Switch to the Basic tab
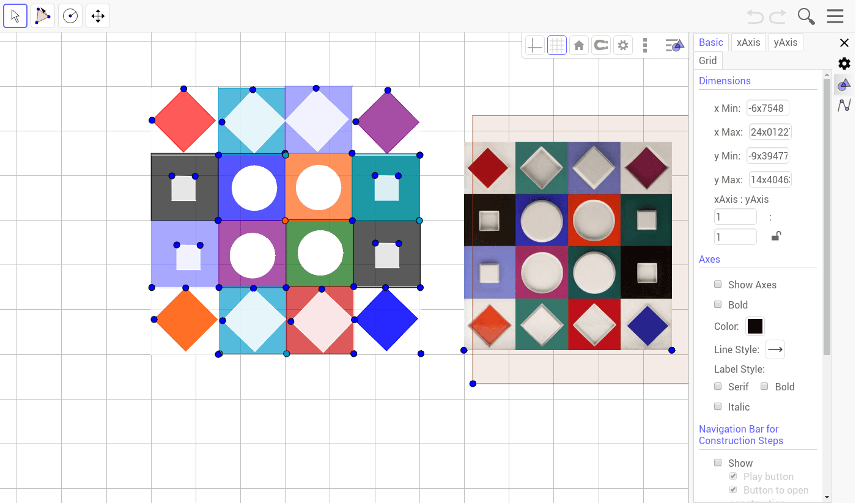Image resolution: width=856 pixels, height=504 pixels. pos(711,42)
